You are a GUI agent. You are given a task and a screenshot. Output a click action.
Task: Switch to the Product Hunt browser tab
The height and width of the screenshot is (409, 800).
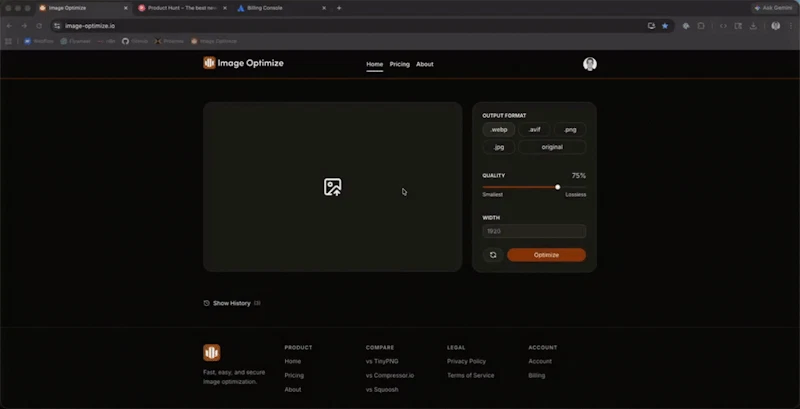tap(182, 8)
